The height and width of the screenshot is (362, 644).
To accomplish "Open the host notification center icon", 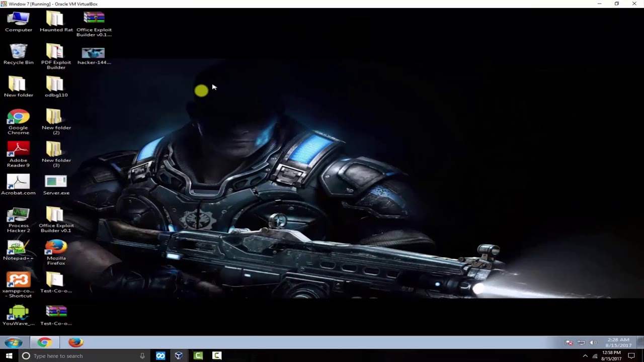I will (631, 355).
